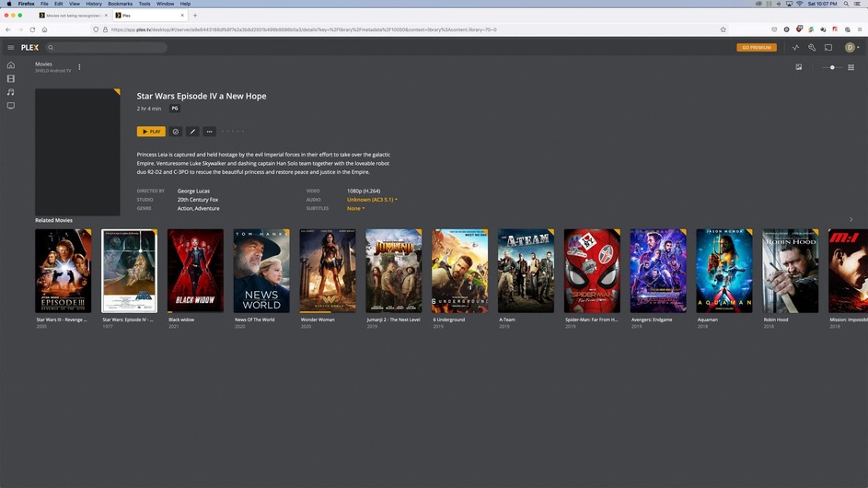Open the macOS Apple menu

pyautogui.click(x=9, y=4)
